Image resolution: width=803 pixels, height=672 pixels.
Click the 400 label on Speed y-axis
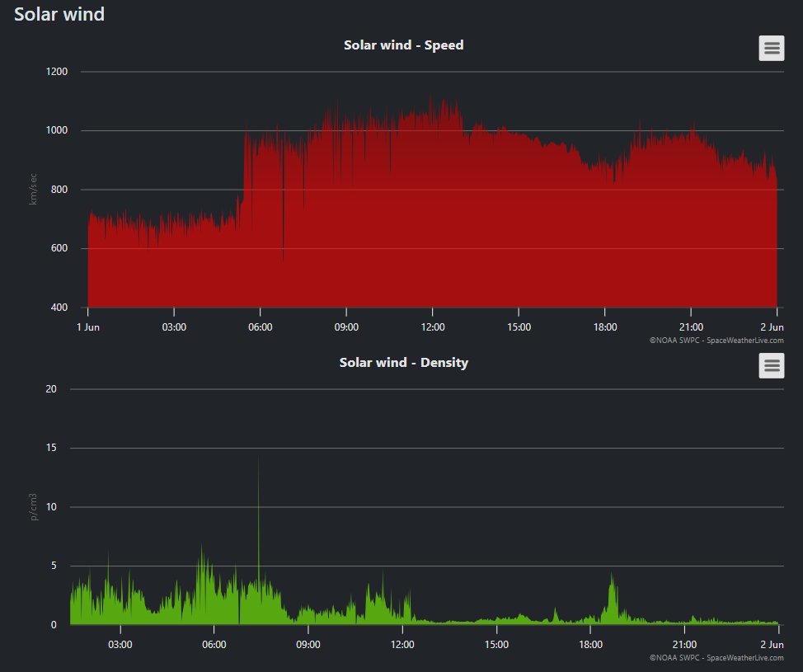click(x=59, y=308)
